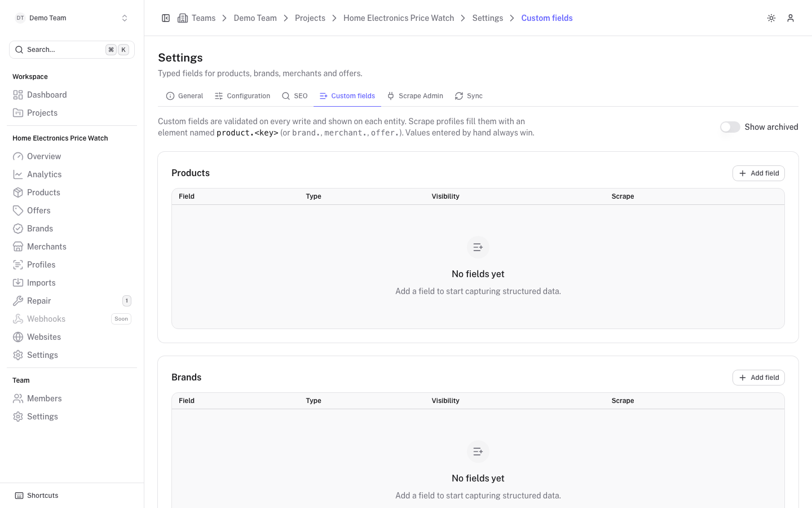Open the Offers page

[x=72, y=211]
